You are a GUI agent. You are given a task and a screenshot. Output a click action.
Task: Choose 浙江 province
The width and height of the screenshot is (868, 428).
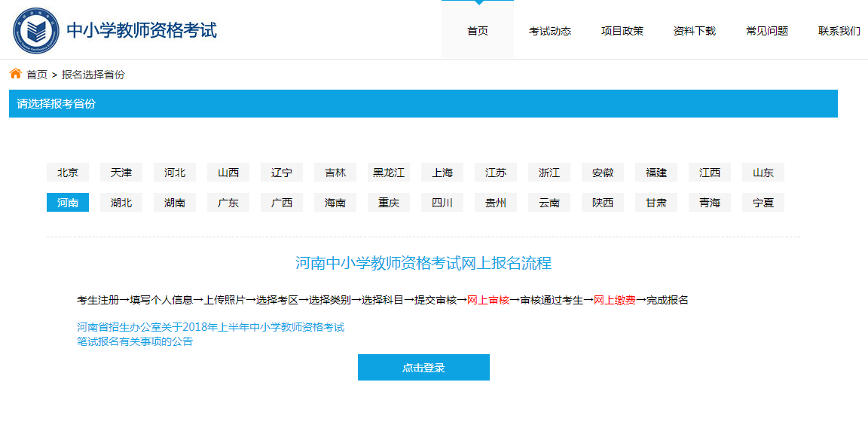tap(550, 173)
